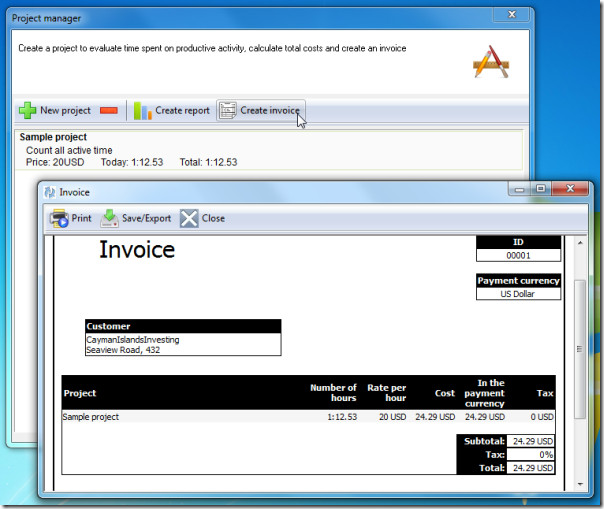This screenshot has height=509, width=604.
Task: Close the Project manager window
Action: [512, 15]
